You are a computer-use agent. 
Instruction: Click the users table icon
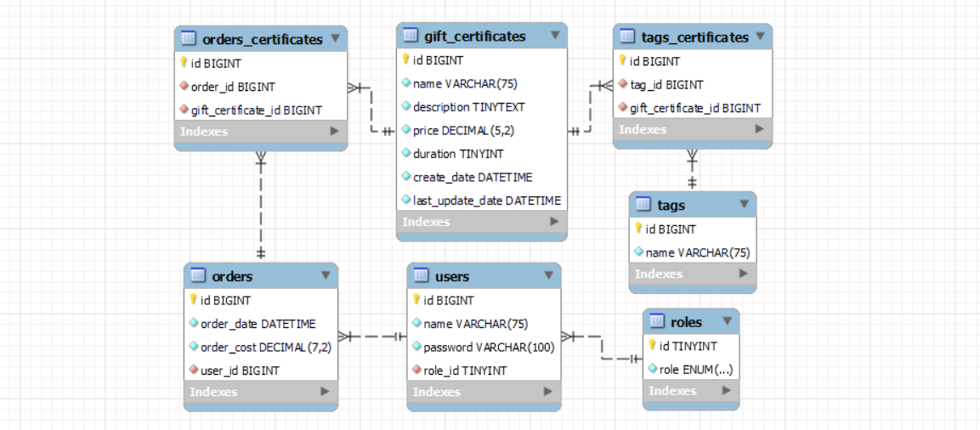pyautogui.click(x=422, y=275)
